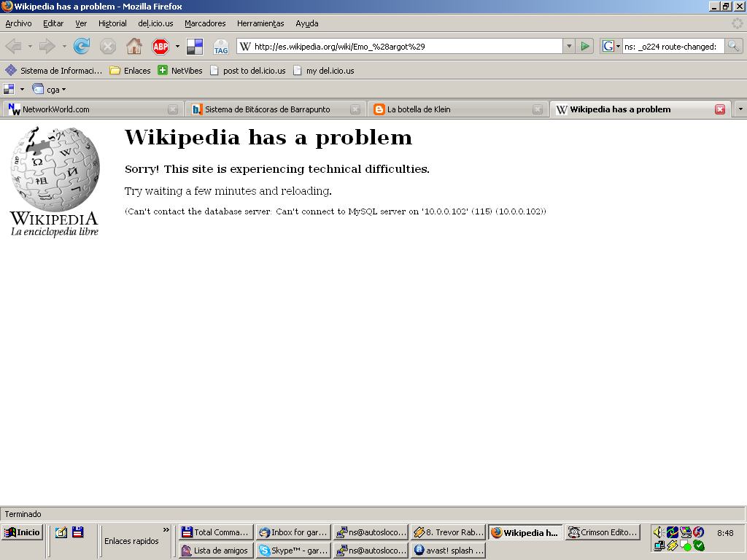Click the del.icio.us TAG icon

click(220, 47)
